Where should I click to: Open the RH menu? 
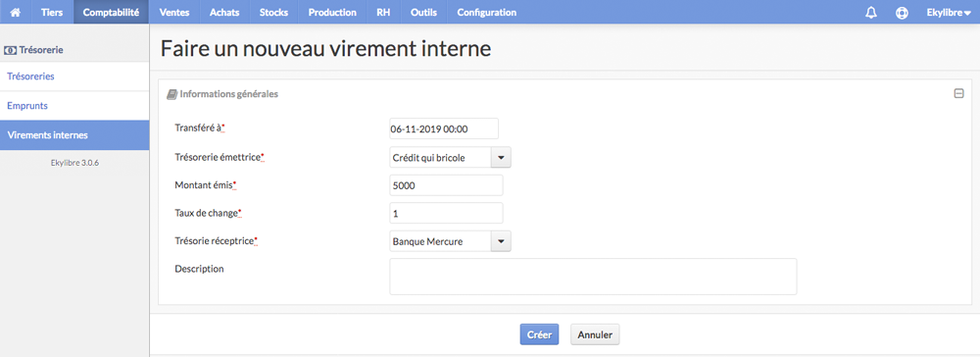[x=383, y=12]
